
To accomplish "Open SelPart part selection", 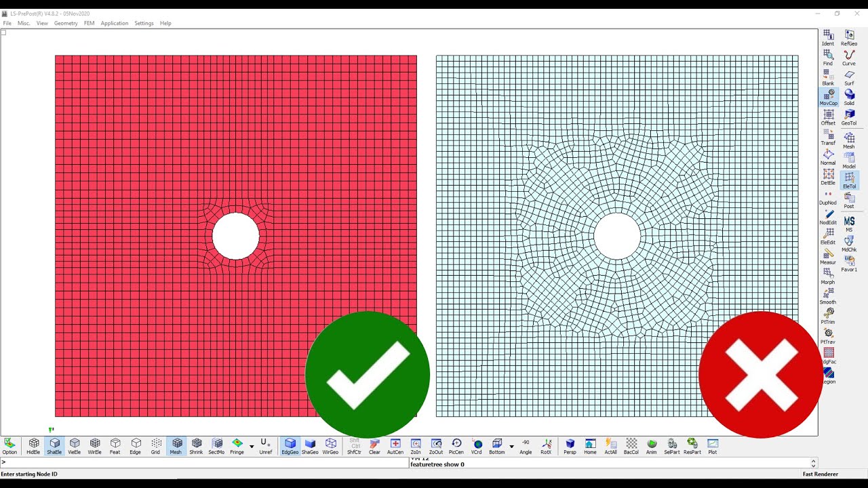I will [x=672, y=446].
